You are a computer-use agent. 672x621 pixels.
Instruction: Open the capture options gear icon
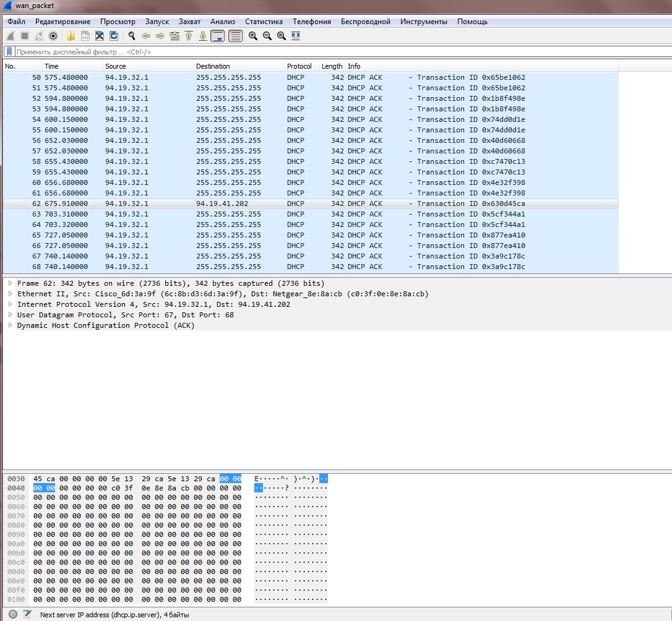[53, 36]
